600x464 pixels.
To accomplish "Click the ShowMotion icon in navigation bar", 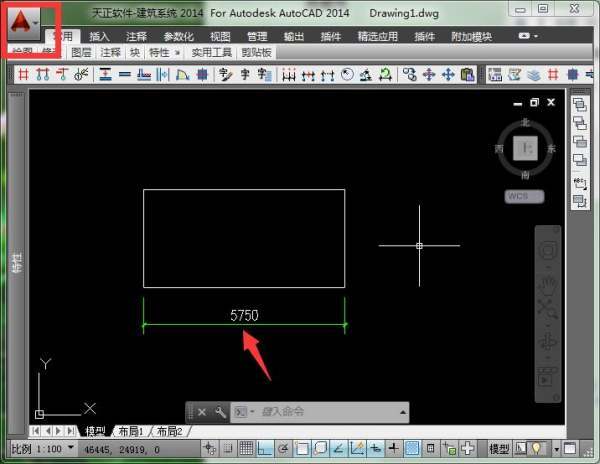I will click(547, 377).
